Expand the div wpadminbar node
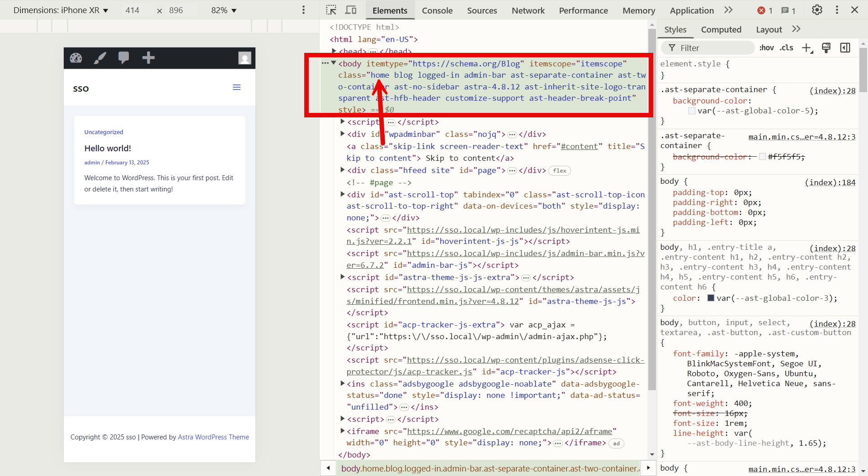 (x=343, y=134)
